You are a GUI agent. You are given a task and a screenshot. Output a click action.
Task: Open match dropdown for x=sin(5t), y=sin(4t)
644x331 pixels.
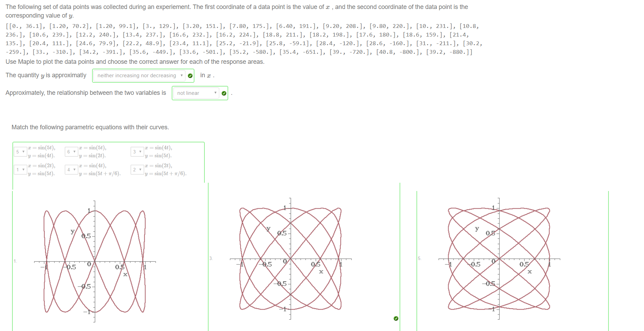(20, 152)
